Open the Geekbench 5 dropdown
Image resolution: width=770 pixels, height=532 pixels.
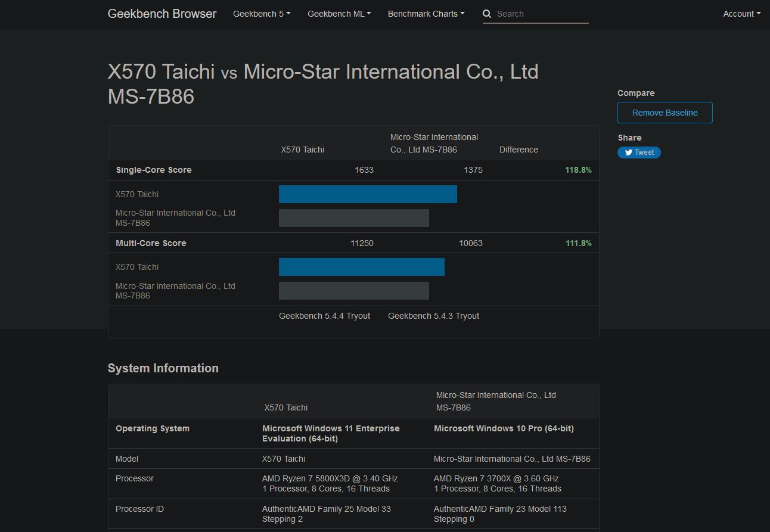pyautogui.click(x=262, y=13)
